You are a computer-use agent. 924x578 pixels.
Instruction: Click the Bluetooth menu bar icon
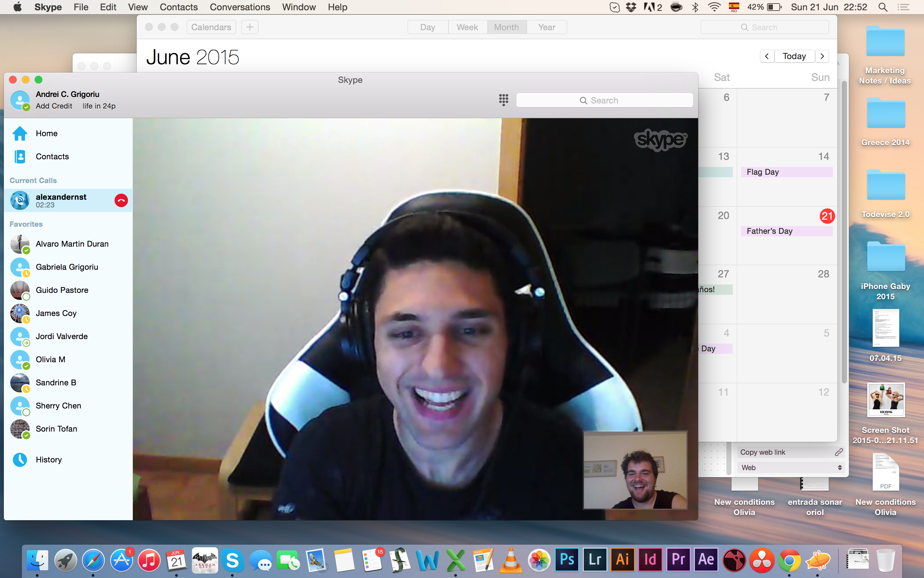(695, 7)
